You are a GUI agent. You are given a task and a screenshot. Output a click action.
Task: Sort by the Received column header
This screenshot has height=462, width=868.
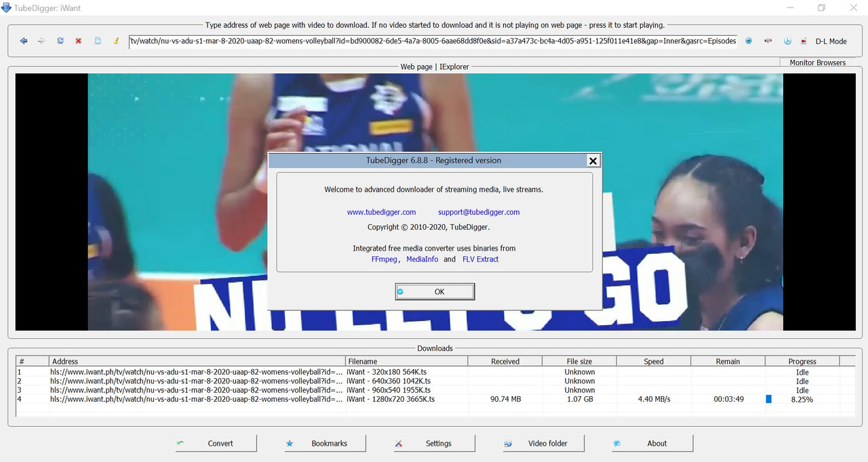[x=505, y=362]
